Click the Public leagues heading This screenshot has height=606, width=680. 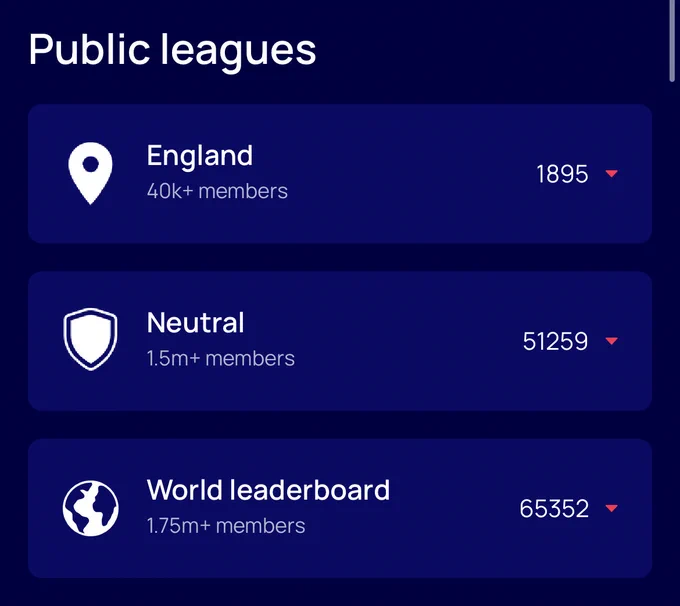tap(173, 50)
